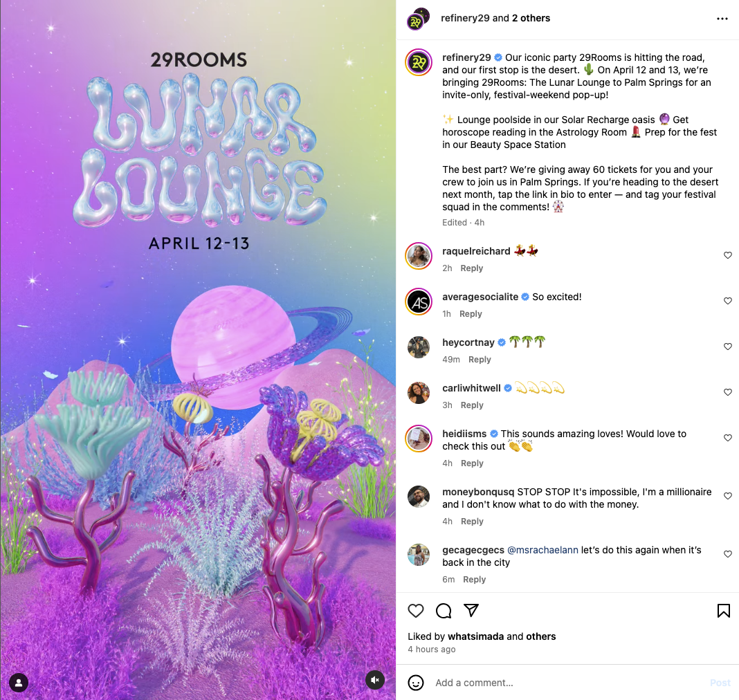Image resolution: width=739 pixels, height=700 pixels.
Task: Click the Add a comment field
Action: pos(568,683)
